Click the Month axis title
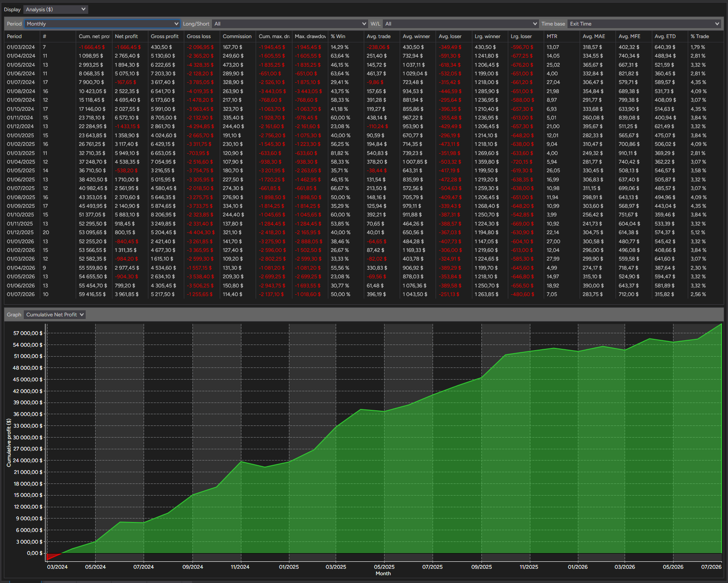The width and height of the screenshot is (728, 583). tap(383, 573)
